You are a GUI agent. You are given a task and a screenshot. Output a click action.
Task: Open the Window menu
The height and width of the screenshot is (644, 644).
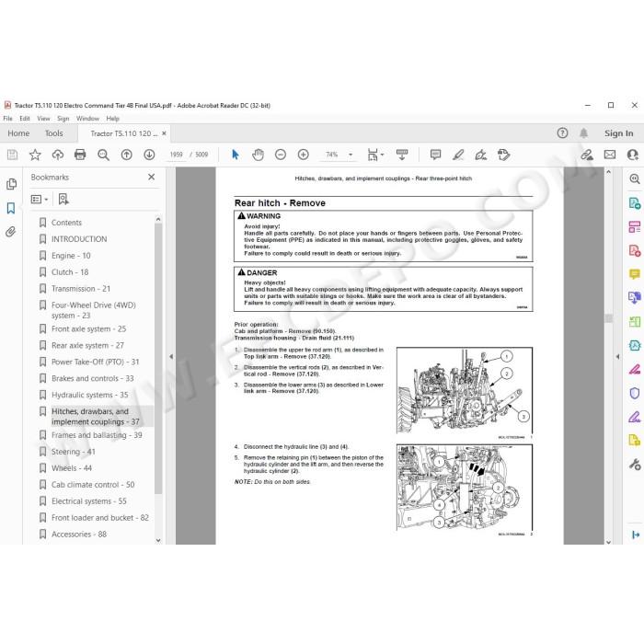point(87,119)
